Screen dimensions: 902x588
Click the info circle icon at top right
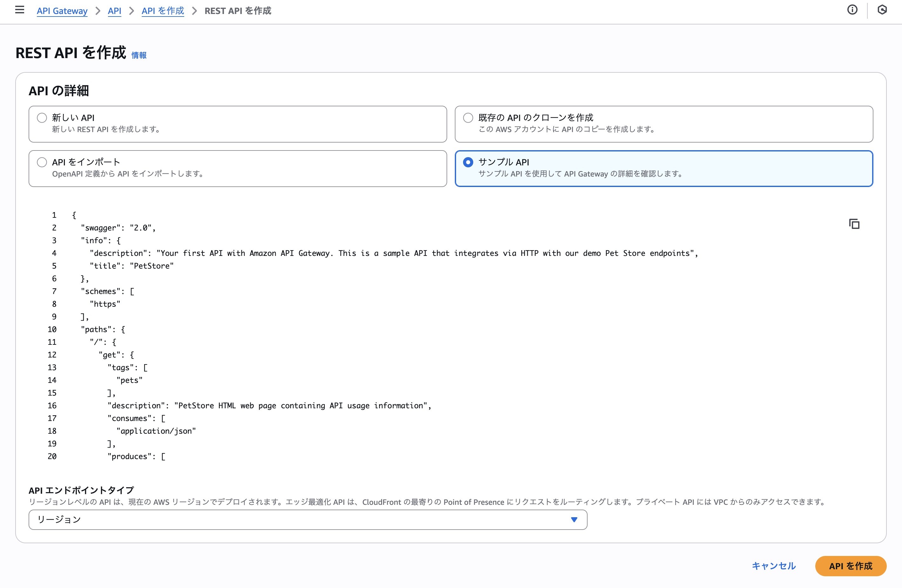point(852,10)
